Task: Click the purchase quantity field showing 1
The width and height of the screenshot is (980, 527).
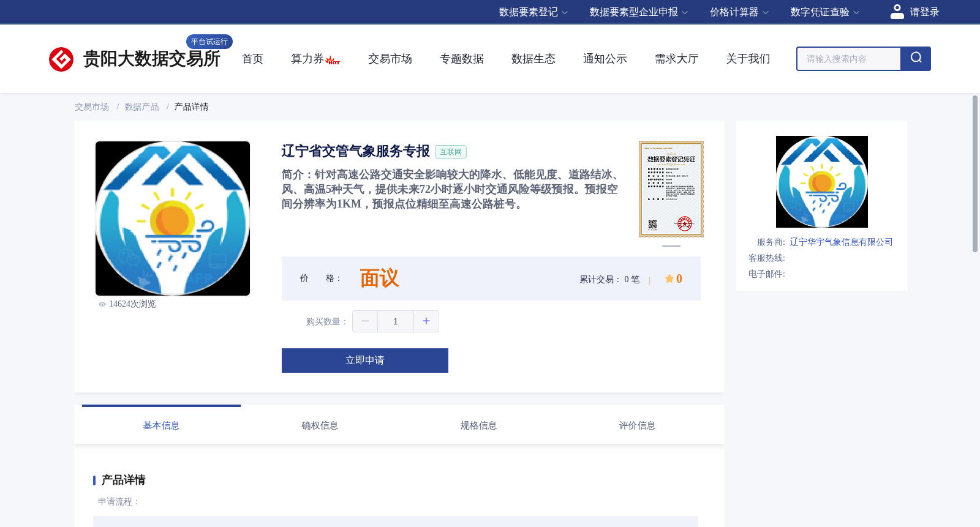Action: click(396, 321)
